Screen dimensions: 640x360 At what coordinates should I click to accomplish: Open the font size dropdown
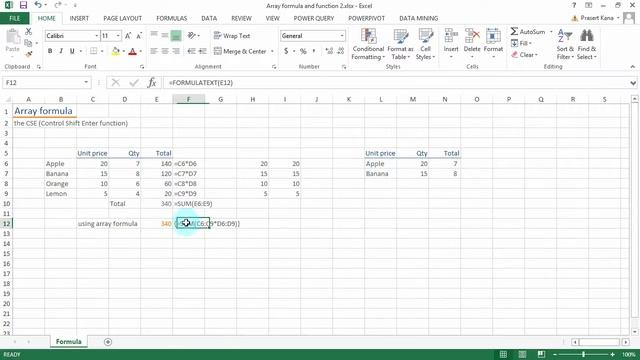click(118, 36)
